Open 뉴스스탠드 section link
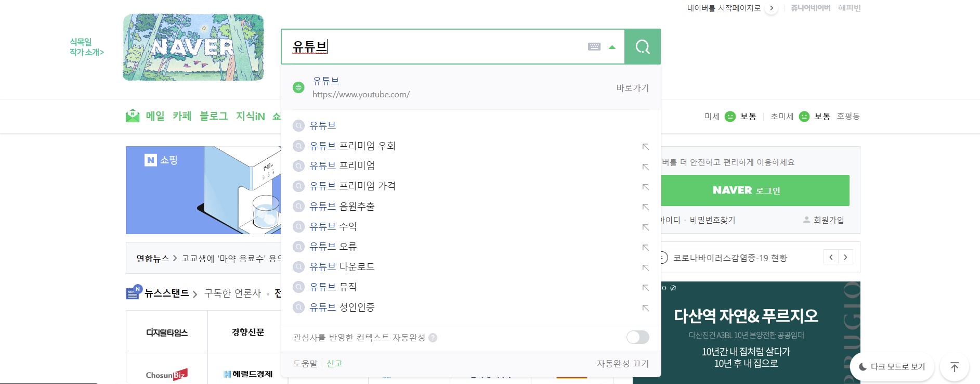The image size is (980, 384). tap(166, 293)
